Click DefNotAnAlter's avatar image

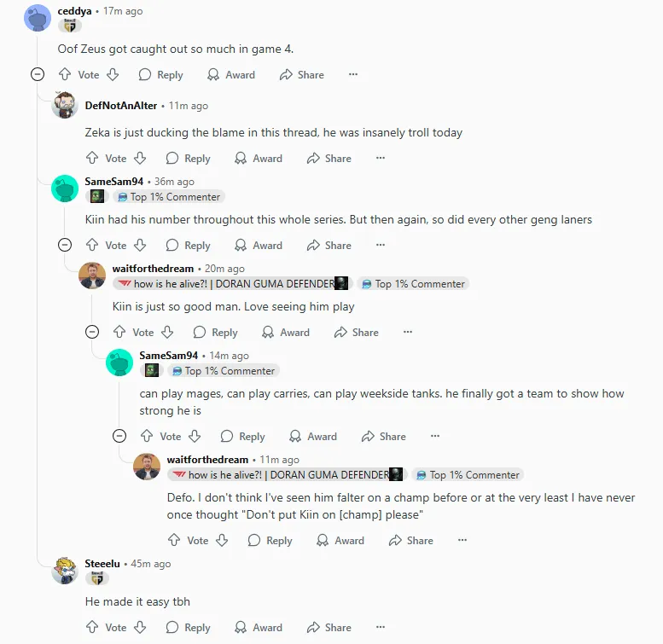coord(65,105)
